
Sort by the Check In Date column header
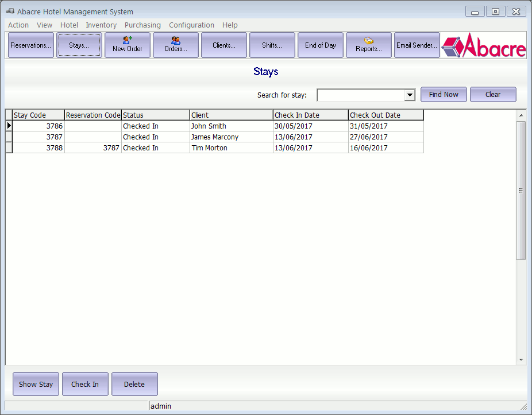310,115
